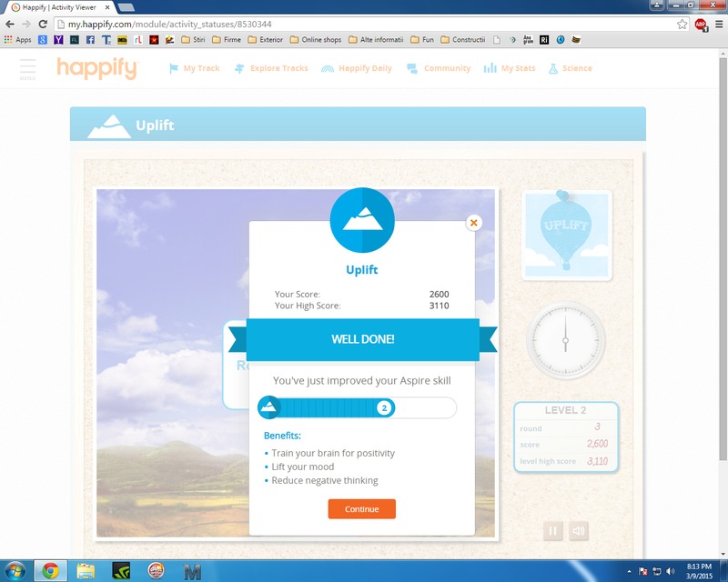Open My Track in the navigation

(x=194, y=68)
